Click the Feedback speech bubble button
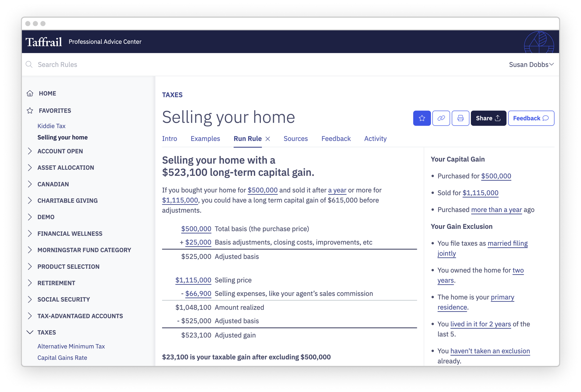Image resolution: width=581 pixels, height=392 pixels. click(x=531, y=118)
